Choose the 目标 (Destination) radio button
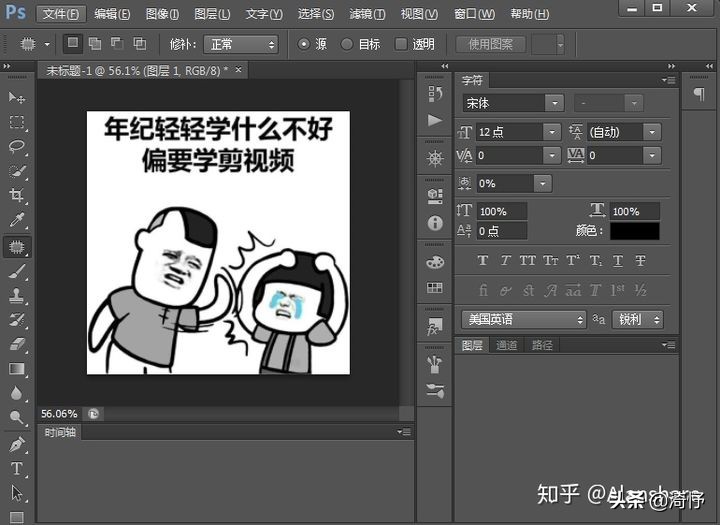This screenshot has width=720, height=525. click(347, 44)
